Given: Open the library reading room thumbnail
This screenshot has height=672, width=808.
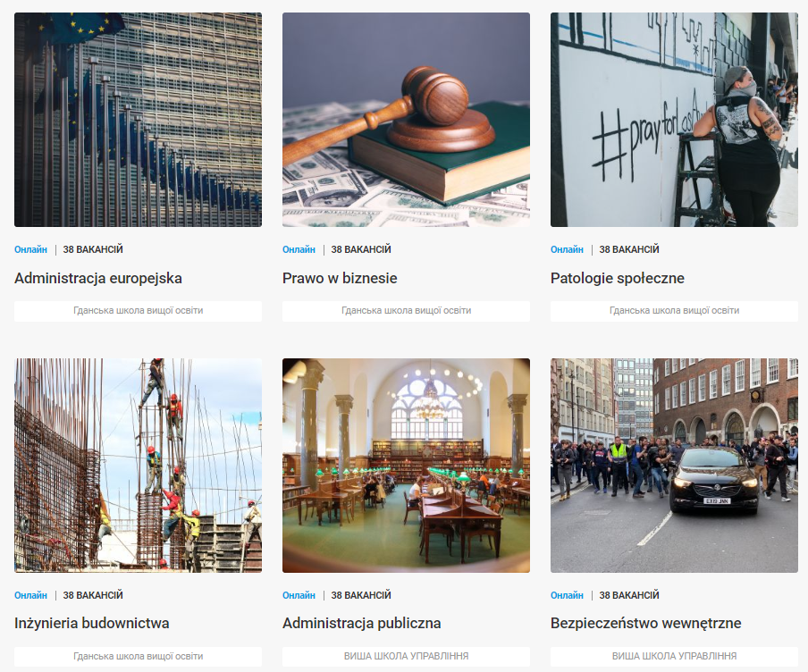Looking at the screenshot, I should click(406, 466).
